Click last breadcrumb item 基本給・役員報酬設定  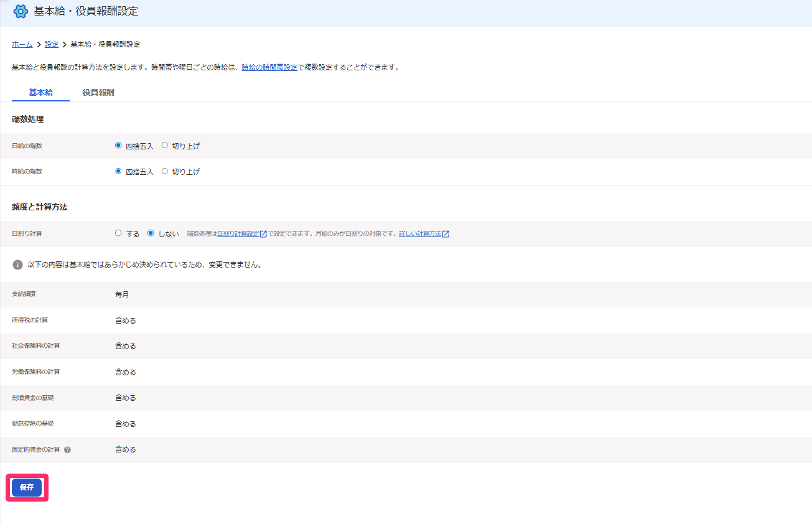105,45
